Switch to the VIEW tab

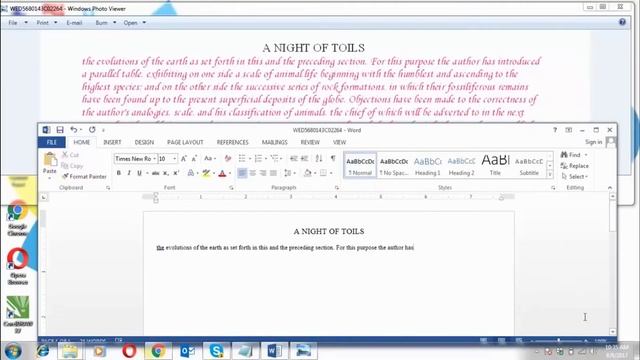coord(339,142)
